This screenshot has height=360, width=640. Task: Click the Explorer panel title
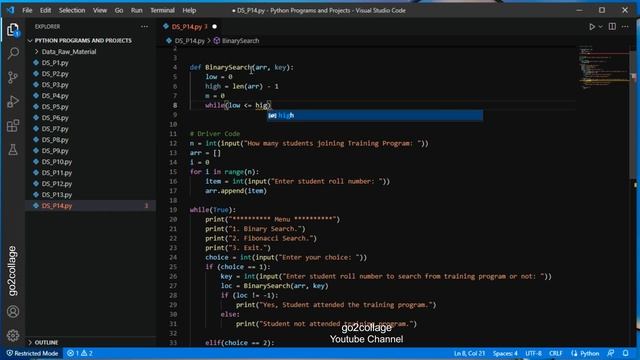coord(47,27)
